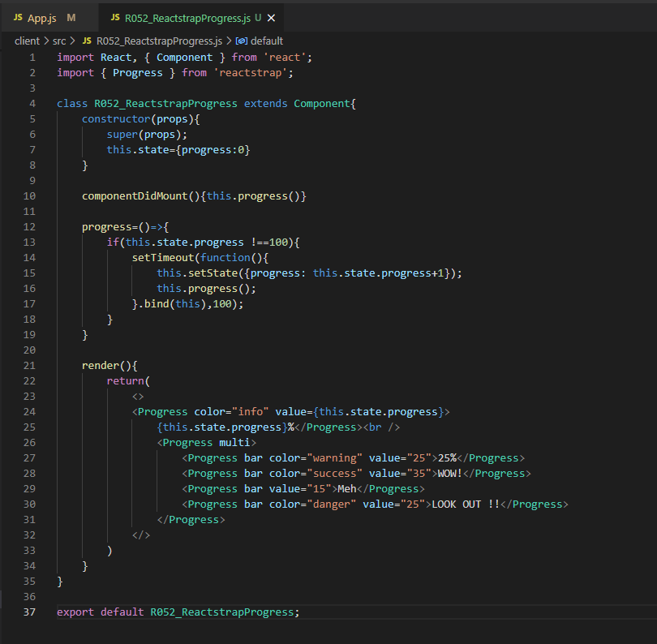
Task: Click the closing fragment tag on line 32
Action: tap(141, 535)
